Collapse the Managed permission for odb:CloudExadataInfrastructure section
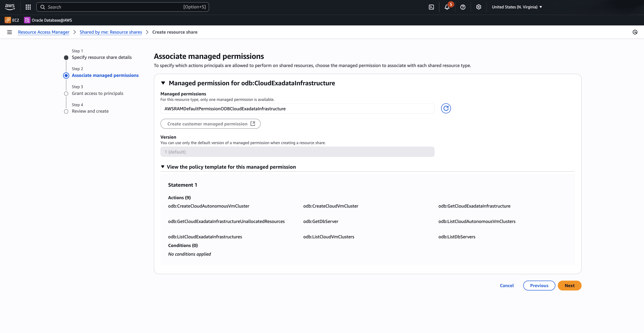 coord(164,83)
